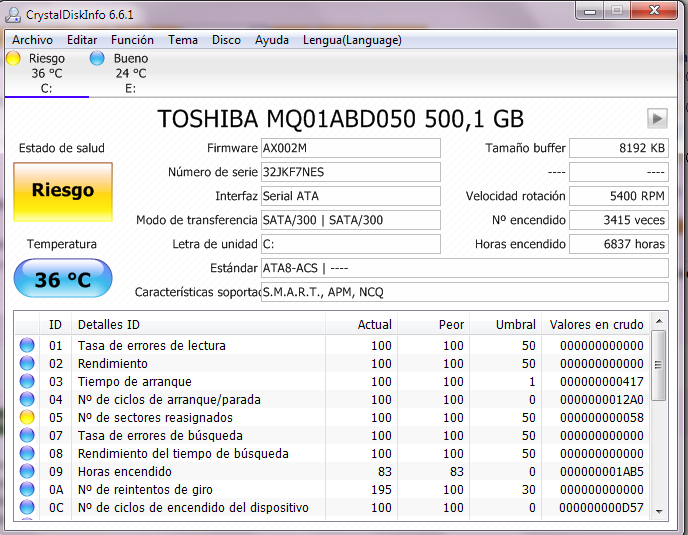The width and height of the screenshot is (688, 535).
Task: Select row Nº de sectores reasignados
Action: [x=332, y=417]
